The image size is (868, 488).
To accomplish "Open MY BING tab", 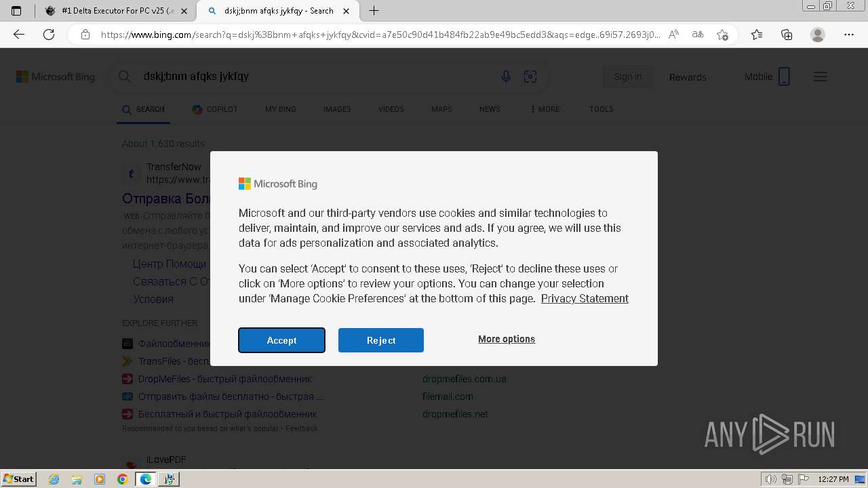I will tap(281, 109).
